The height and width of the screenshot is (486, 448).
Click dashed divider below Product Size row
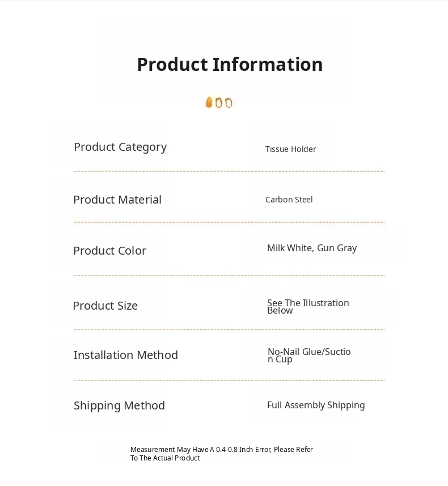click(229, 329)
